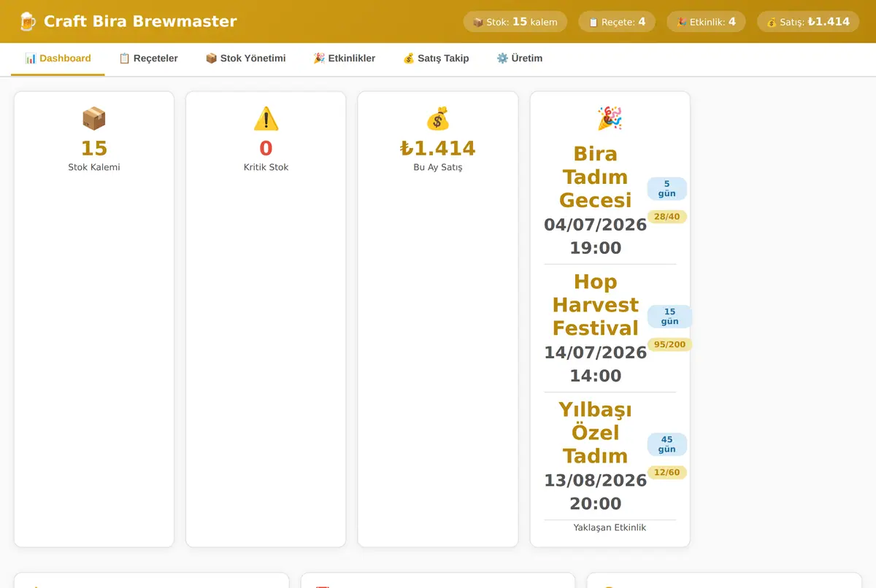Click the 13/08/2026 20:00 event date
The width and height of the screenshot is (876, 588).
coord(596,492)
